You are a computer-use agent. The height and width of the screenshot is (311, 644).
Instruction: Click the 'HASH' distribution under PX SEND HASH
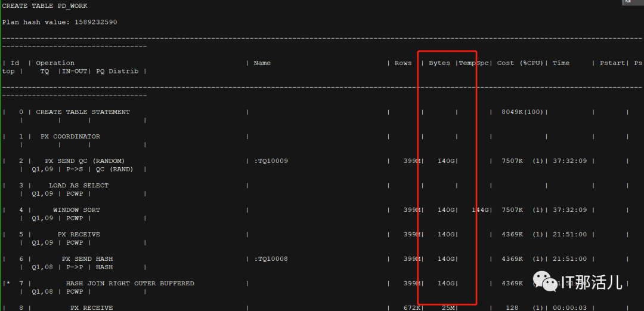104,267
